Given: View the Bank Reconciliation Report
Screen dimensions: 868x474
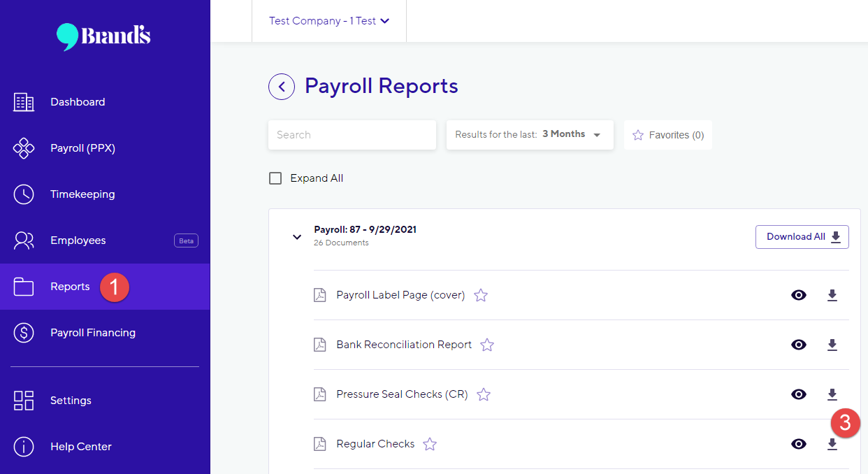Looking at the screenshot, I should pos(799,345).
